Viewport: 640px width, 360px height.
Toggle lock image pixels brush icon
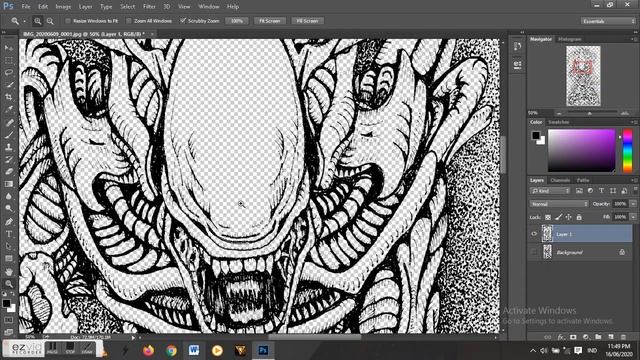point(558,217)
